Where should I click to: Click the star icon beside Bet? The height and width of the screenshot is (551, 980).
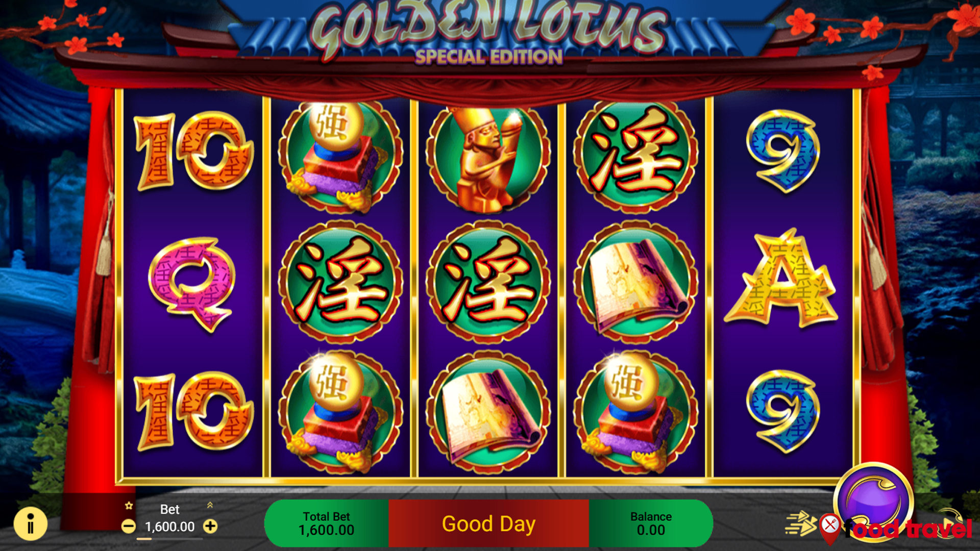(129, 506)
